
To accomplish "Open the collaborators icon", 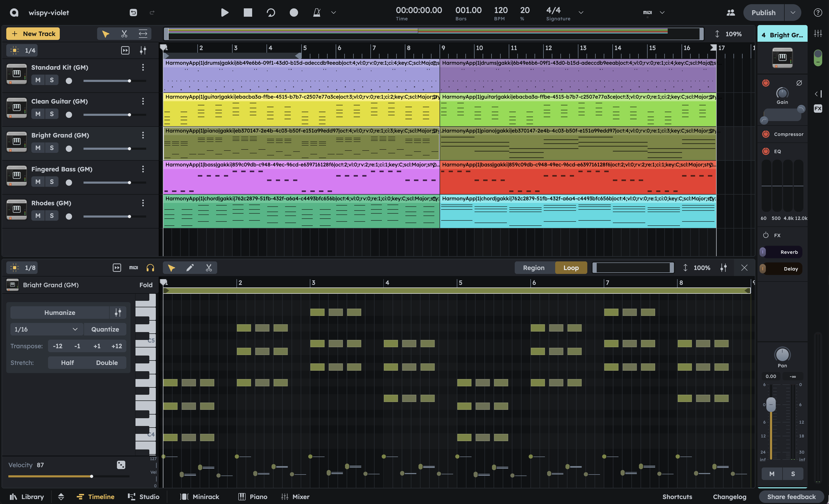I will [730, 13].
